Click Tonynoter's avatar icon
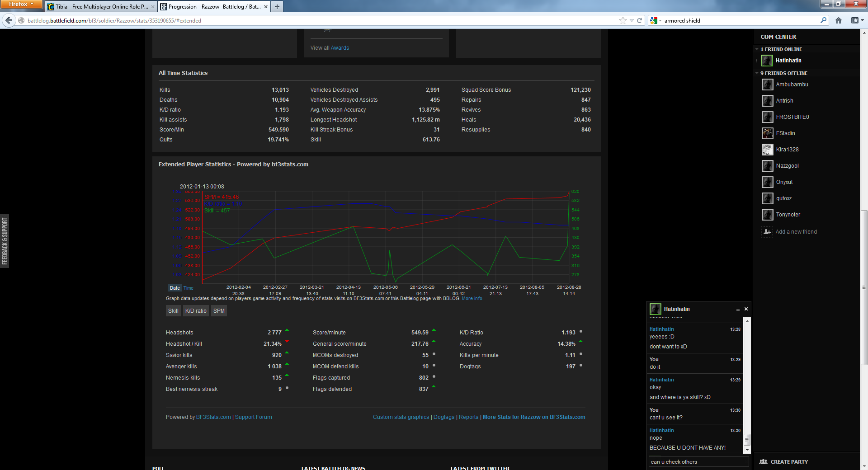Viewport: 868px width, 470px height. pyautogui.click(x=767, y=215)
